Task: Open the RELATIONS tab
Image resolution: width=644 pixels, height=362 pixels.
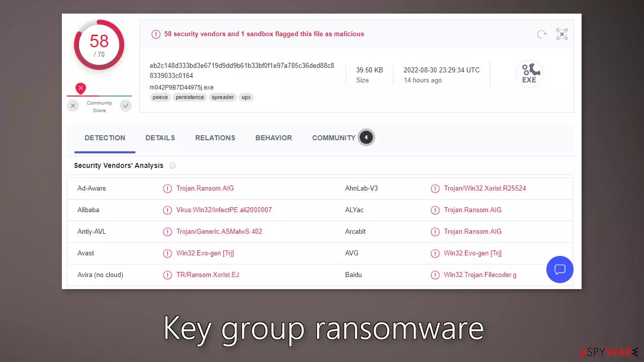Action: click(215, 138)
